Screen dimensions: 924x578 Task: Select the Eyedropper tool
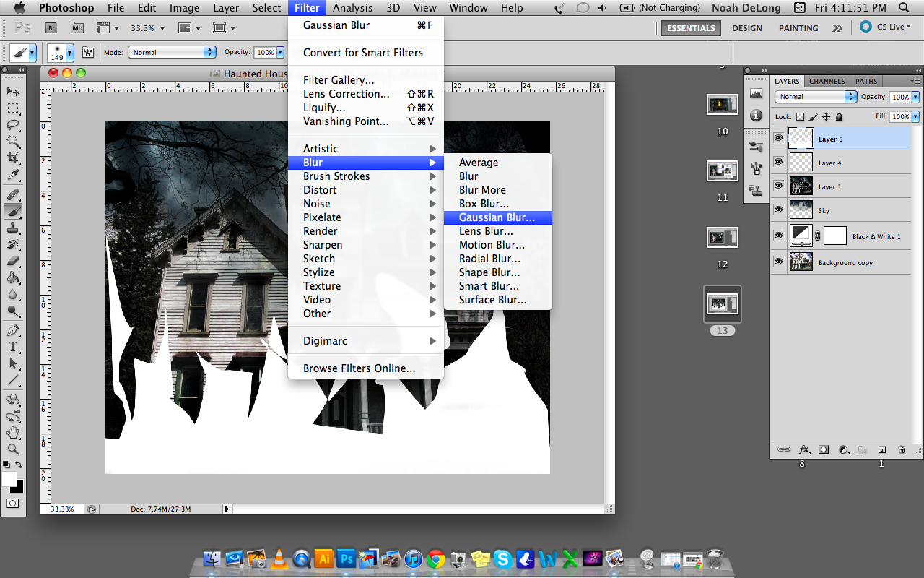[x=13, y=175]
